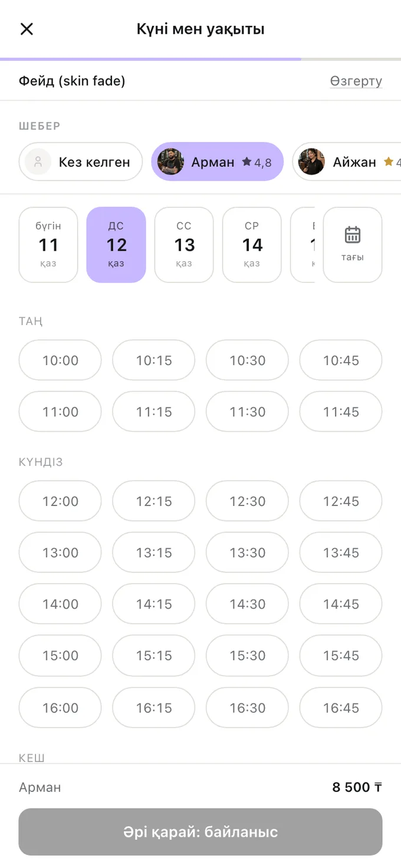Click the booking progress bar at top
Viewport: 401px width, 868px height.
point(200,59)
